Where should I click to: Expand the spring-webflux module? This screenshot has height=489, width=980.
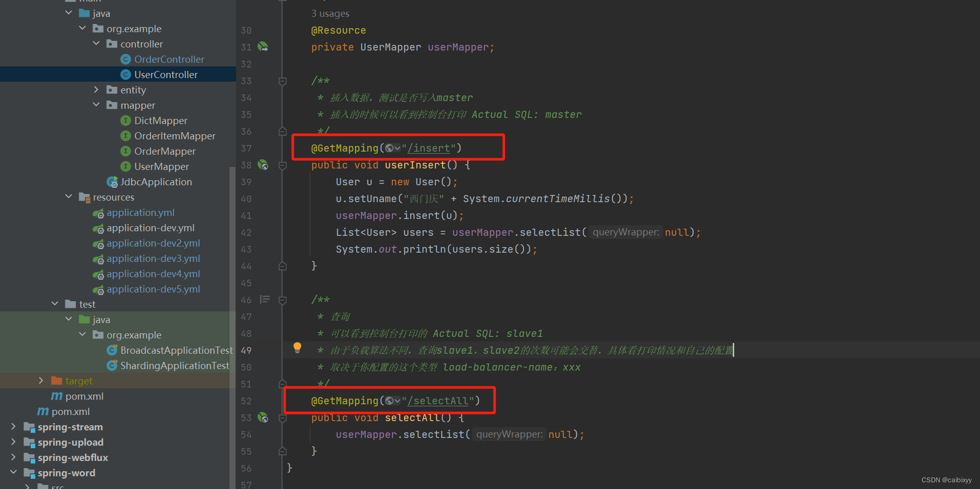(14, 457)
